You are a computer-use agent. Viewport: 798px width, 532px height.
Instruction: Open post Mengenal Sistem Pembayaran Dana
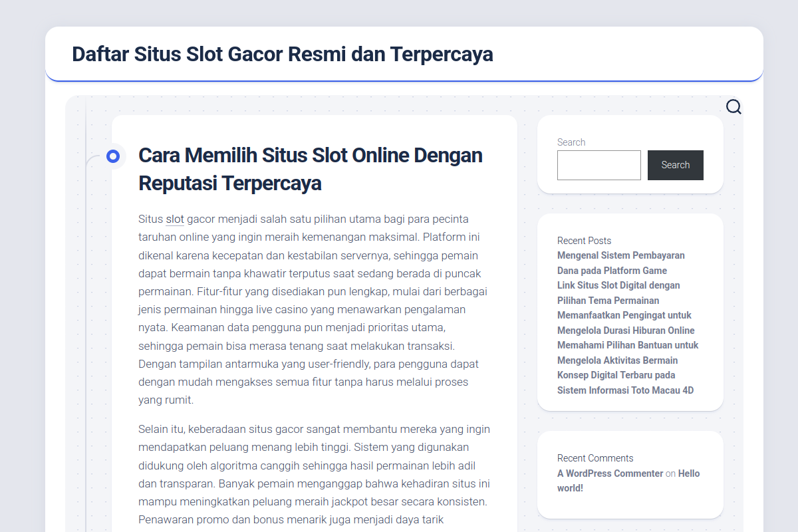pos(621,263)
